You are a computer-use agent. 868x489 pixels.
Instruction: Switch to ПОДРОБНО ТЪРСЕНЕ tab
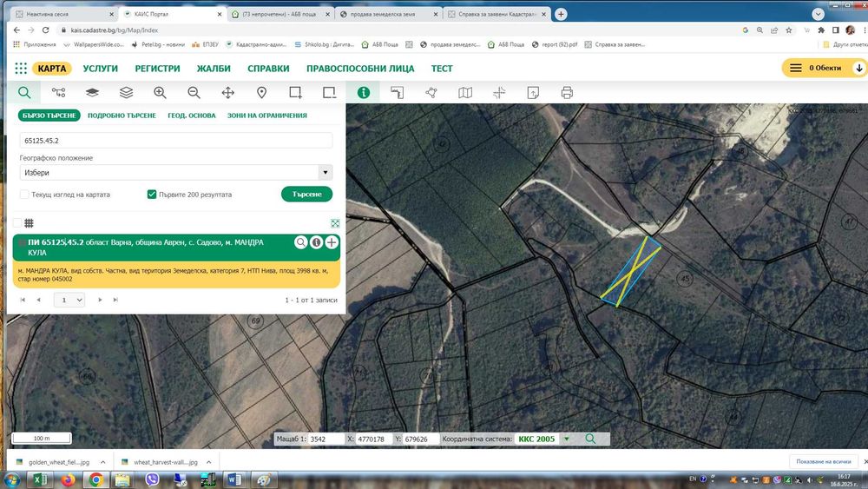(122, 116)
